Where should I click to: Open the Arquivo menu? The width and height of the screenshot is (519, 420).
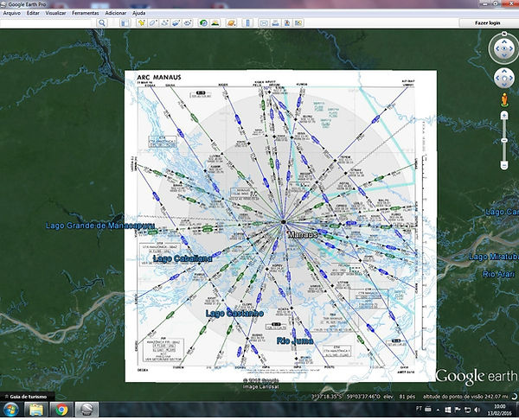[12, 13]
